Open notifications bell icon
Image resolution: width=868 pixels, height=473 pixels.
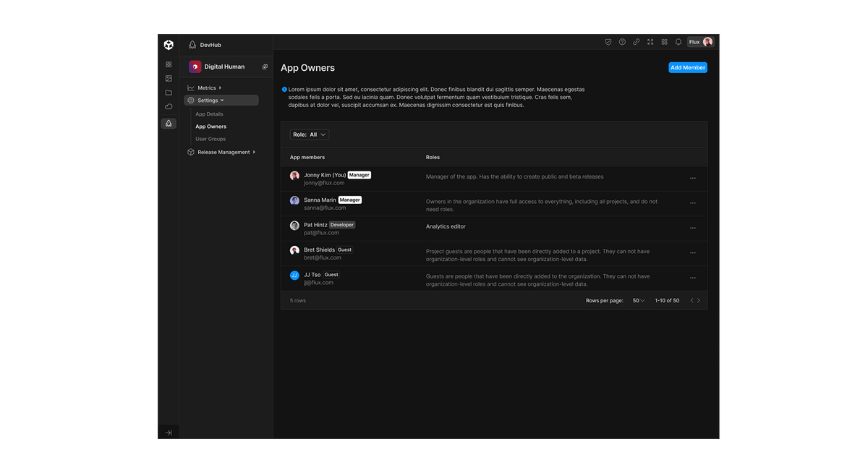pyautogui.click(x=678, y=42)
